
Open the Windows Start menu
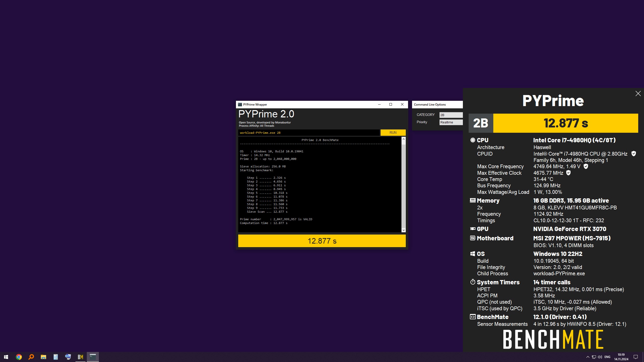(x=6, y=357)
